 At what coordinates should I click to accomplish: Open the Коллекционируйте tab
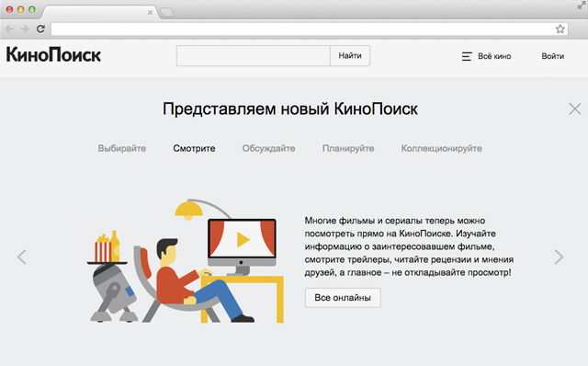click(x=441, y=148)
